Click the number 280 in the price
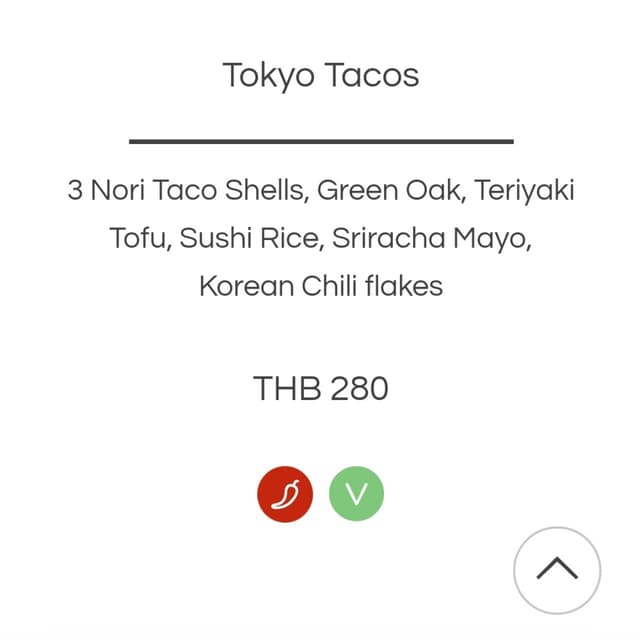The image size is (640, 640). click(359, 388)
